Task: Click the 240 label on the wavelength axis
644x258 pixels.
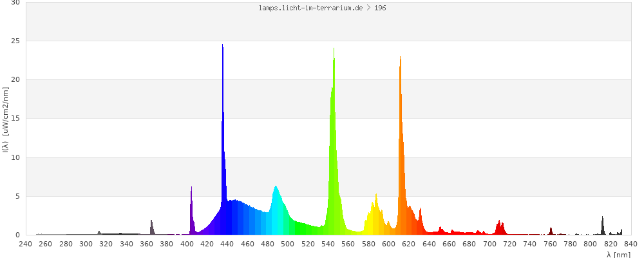Action: tap(26, 244)
